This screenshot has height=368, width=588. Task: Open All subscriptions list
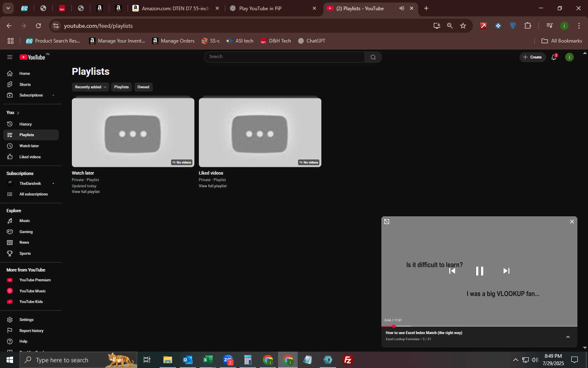click(x=31, y=194)
